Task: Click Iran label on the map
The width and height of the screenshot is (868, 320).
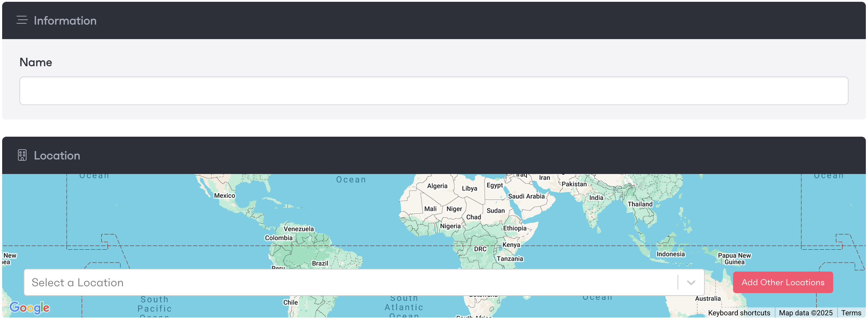Action: (x=544, y=178)
